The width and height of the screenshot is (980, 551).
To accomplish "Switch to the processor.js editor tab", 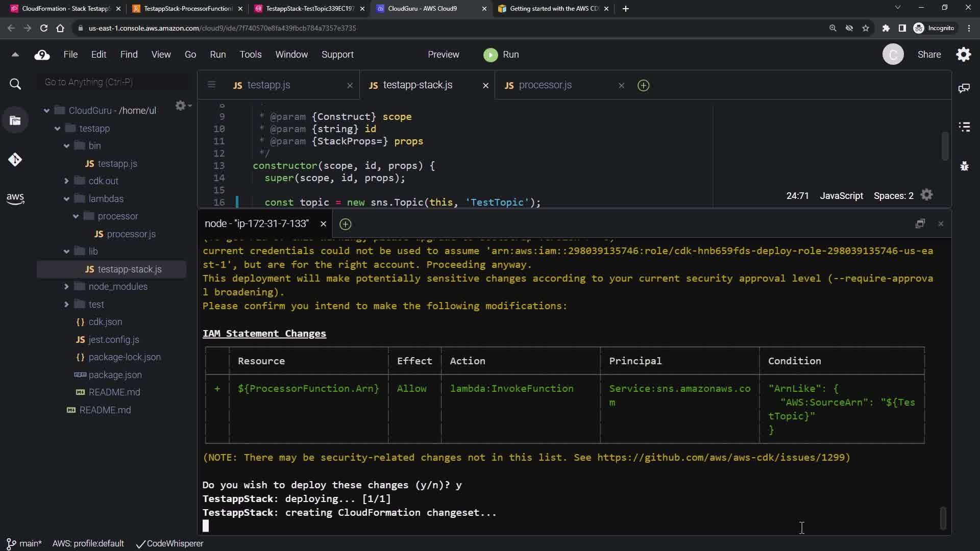I will 545,85.
